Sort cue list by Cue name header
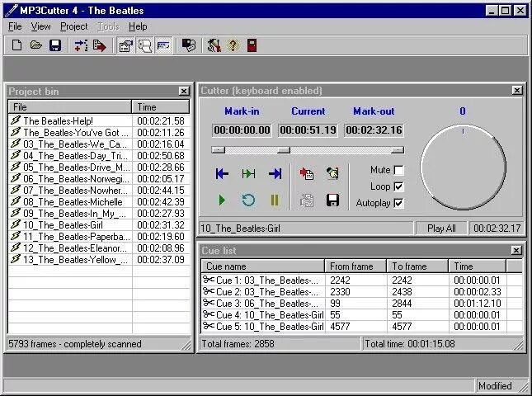This screenshot has height=396, width=532. (x=262, y=266)
